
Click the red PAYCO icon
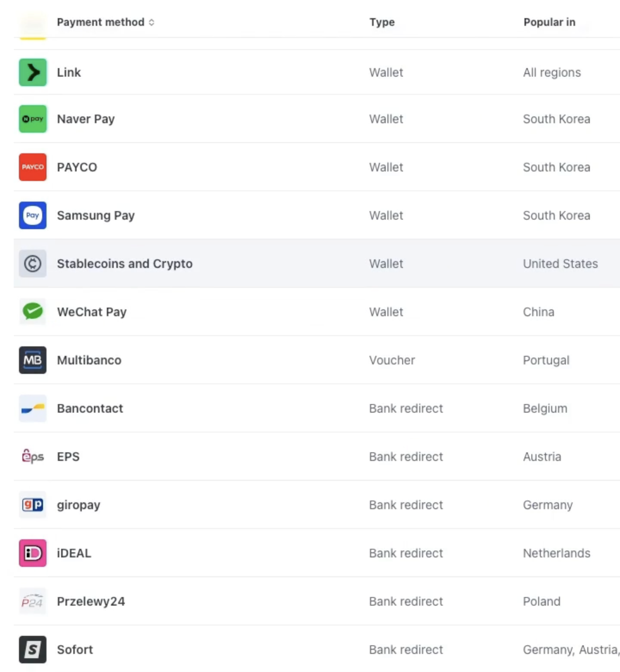point(33,167)
